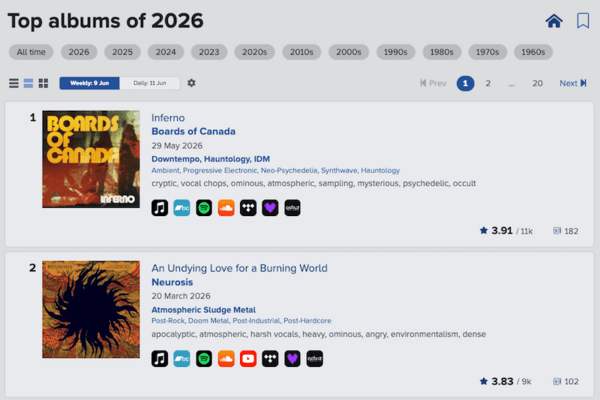Screen dimensions: 600x400
Task: Select the 2023 year filter
Action: click(x=209, y=52)
